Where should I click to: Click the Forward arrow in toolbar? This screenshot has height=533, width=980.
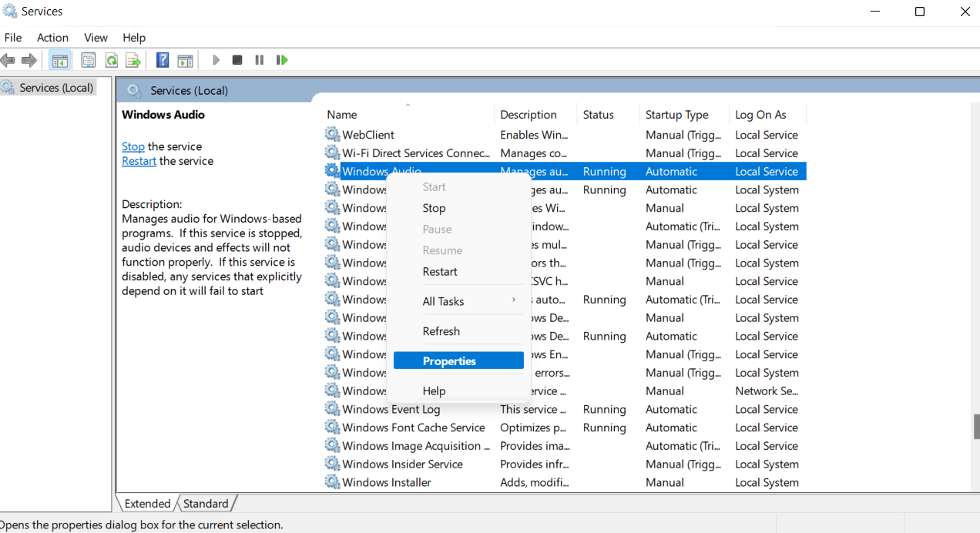pos(29,60)
